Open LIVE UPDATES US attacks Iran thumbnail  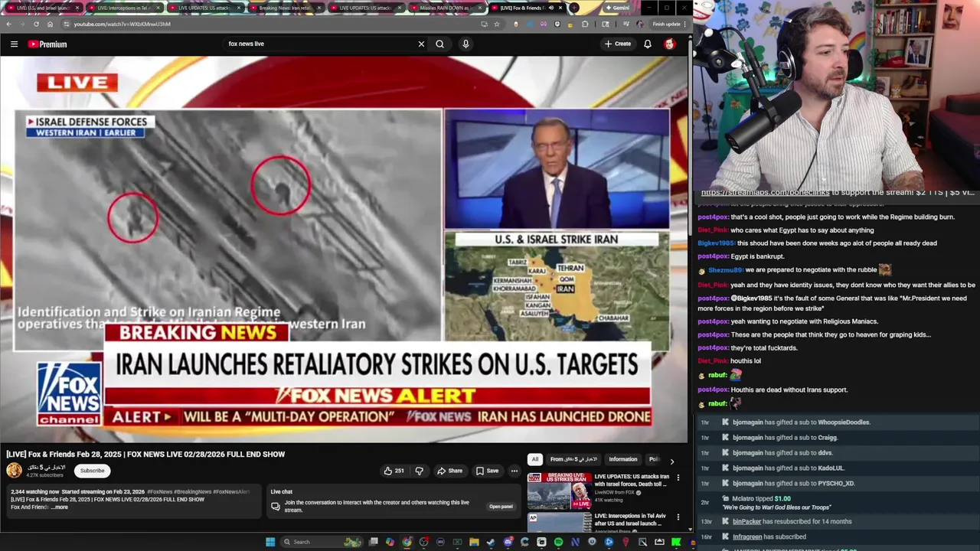pos(559,490)
